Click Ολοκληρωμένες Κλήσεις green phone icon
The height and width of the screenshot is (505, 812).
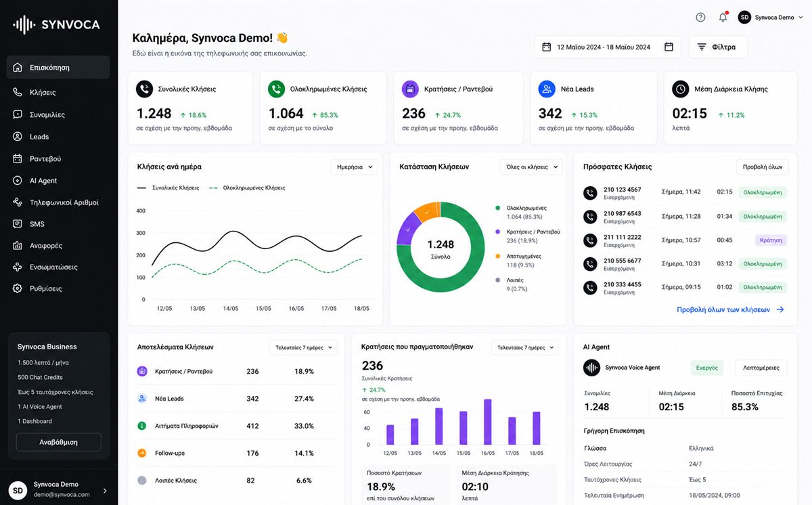pos(276,89)
